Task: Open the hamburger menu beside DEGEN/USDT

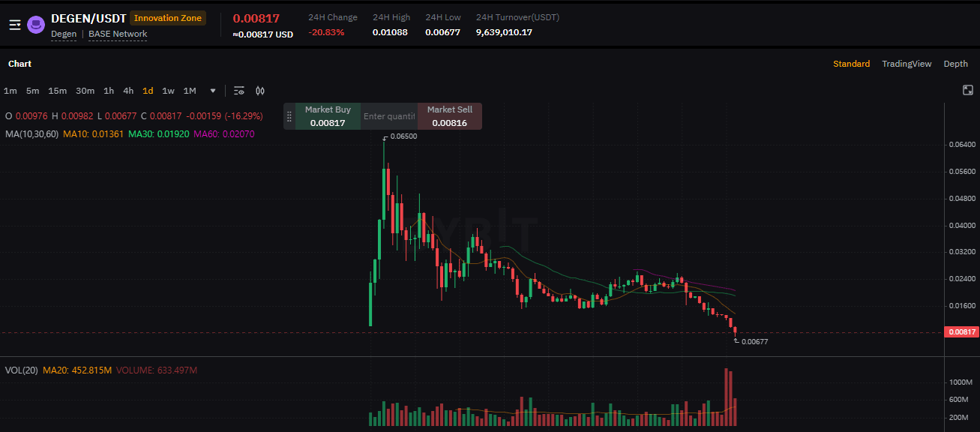Action: pos(14,25)
